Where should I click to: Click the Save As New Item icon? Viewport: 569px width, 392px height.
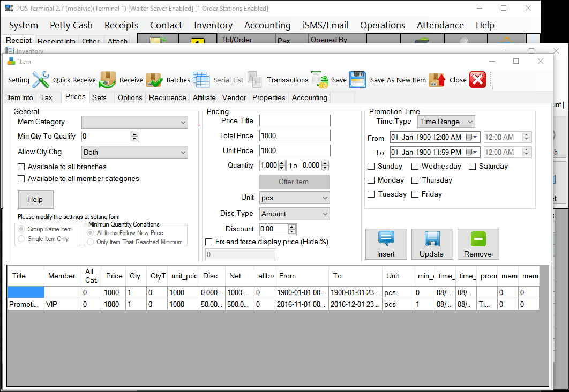[x=437, y=80]
